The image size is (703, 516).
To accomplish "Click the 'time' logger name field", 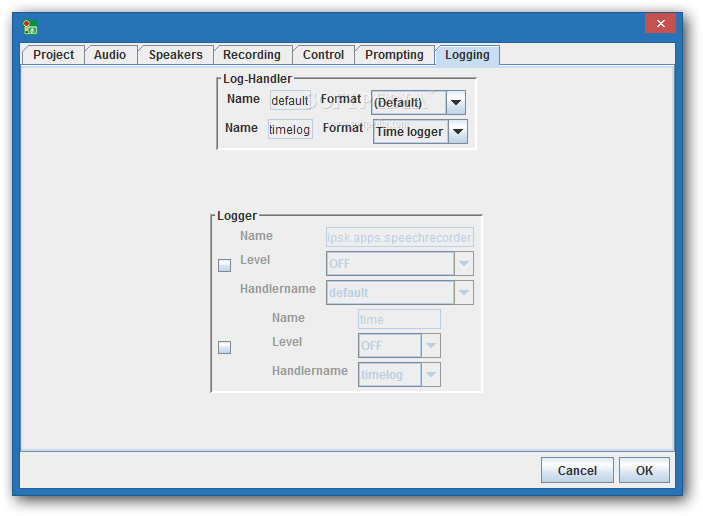I will [399, 319].
